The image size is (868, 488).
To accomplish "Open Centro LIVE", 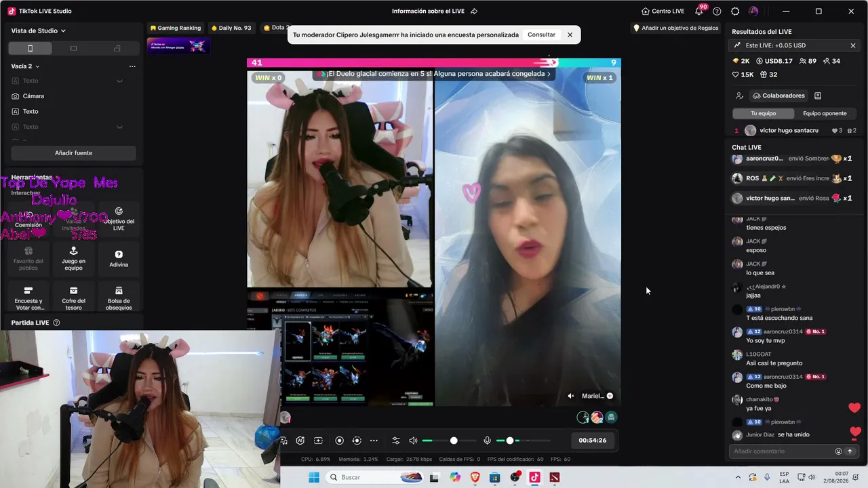I will coord(663,11).
